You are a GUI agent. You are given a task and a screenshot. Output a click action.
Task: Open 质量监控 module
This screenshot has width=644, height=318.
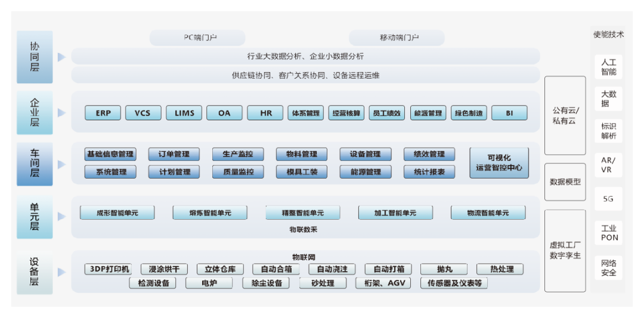[x=238, y=172]
